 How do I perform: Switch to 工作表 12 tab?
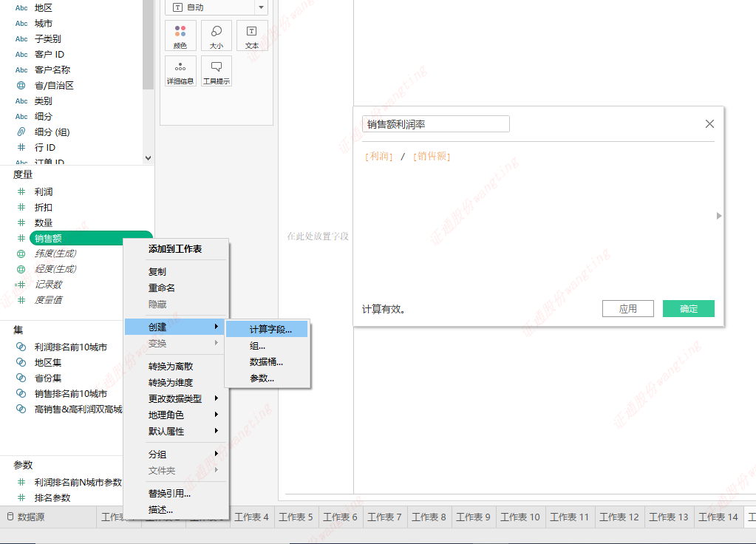pyautogui.click(x=619, y=517)
